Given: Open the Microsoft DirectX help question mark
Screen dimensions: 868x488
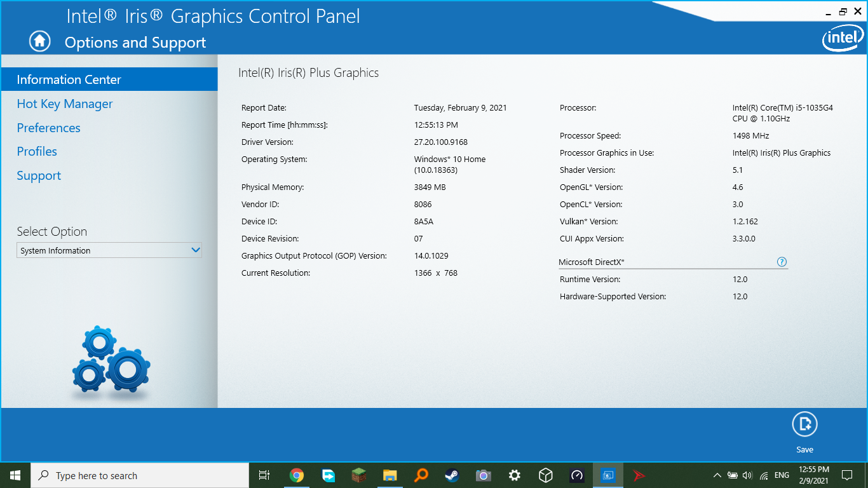Looking at the screenshot, I should point(782,262).
